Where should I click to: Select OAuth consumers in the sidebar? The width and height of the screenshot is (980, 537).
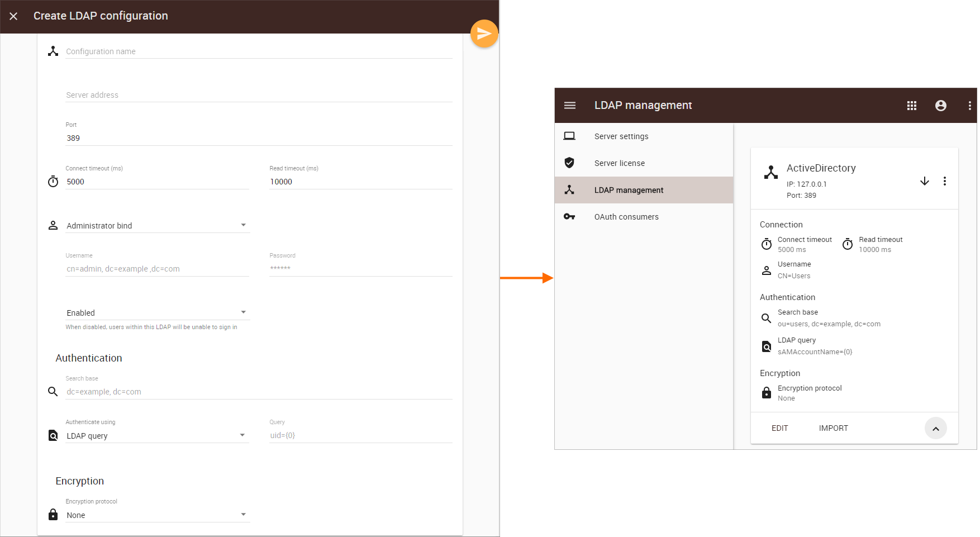644,217
